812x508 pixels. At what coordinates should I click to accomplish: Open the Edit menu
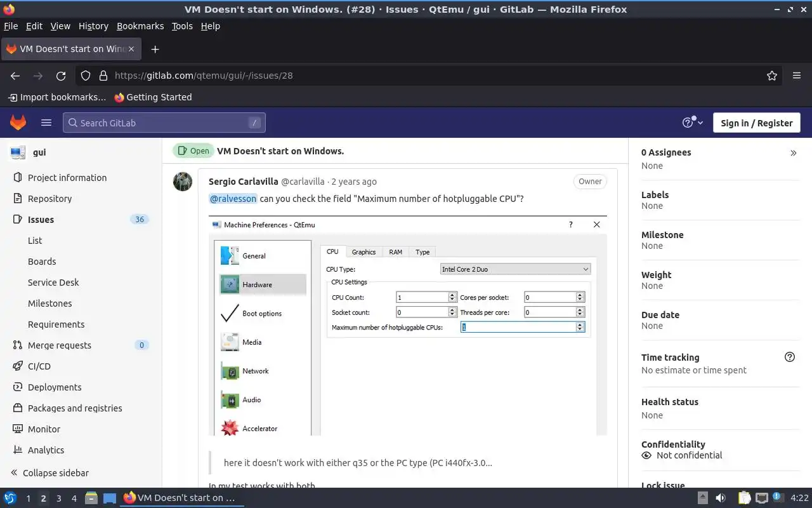[34, 26]
